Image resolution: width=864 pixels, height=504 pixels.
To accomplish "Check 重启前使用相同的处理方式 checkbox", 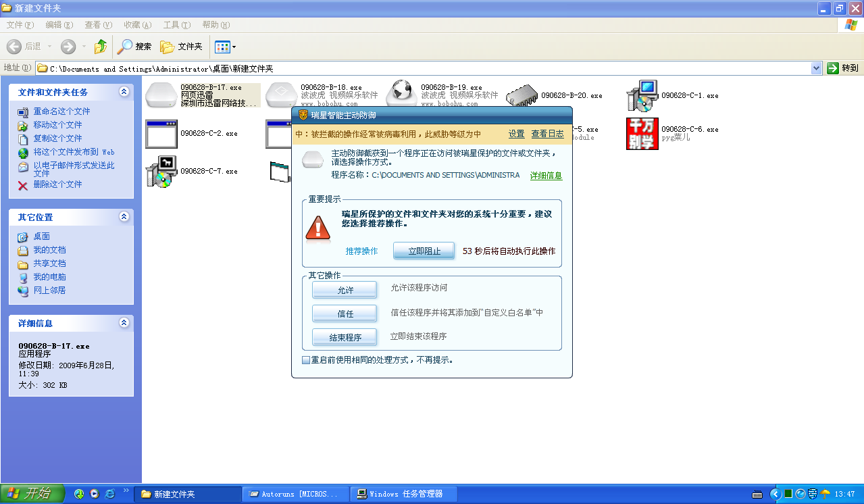I will coord(306,360).
